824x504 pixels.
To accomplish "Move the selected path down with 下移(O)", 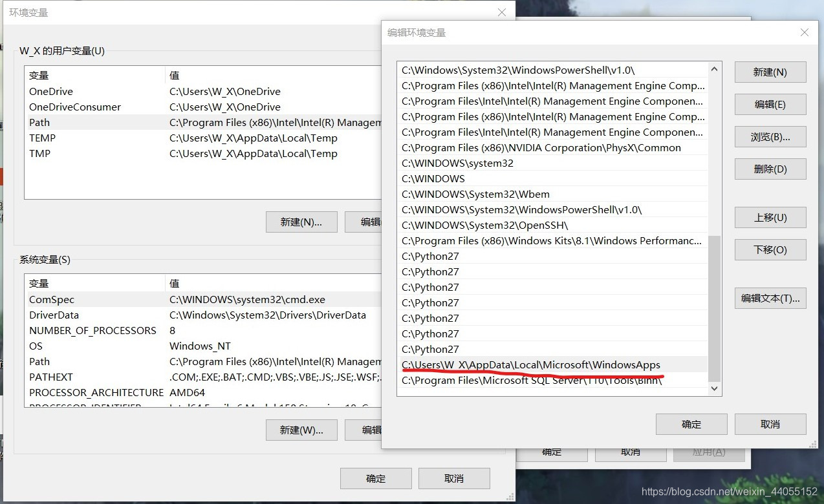I will [x=770, y=249].
